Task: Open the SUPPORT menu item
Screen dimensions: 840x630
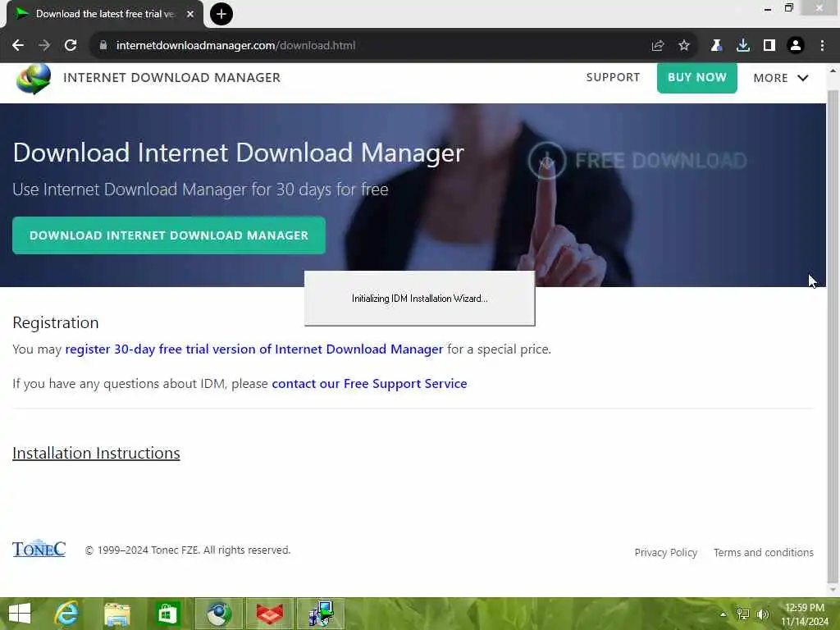Action: pos(613,77)
